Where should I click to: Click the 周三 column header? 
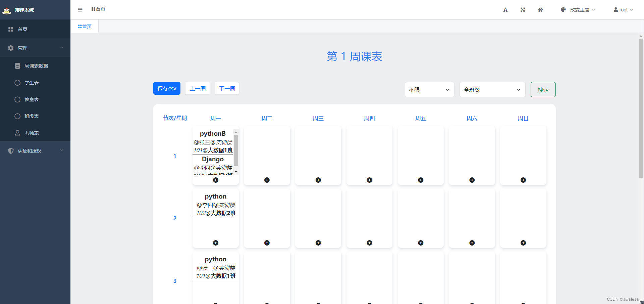pos(318,118)
